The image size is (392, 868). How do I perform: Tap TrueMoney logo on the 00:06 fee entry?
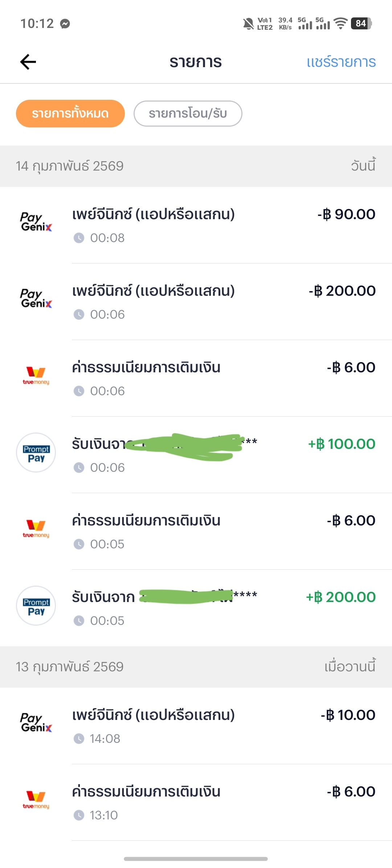click(36, 375)
